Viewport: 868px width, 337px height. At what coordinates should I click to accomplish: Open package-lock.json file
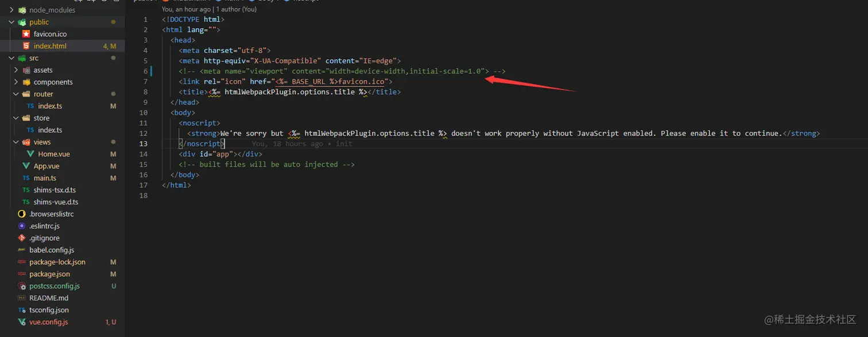pos(57,262)
